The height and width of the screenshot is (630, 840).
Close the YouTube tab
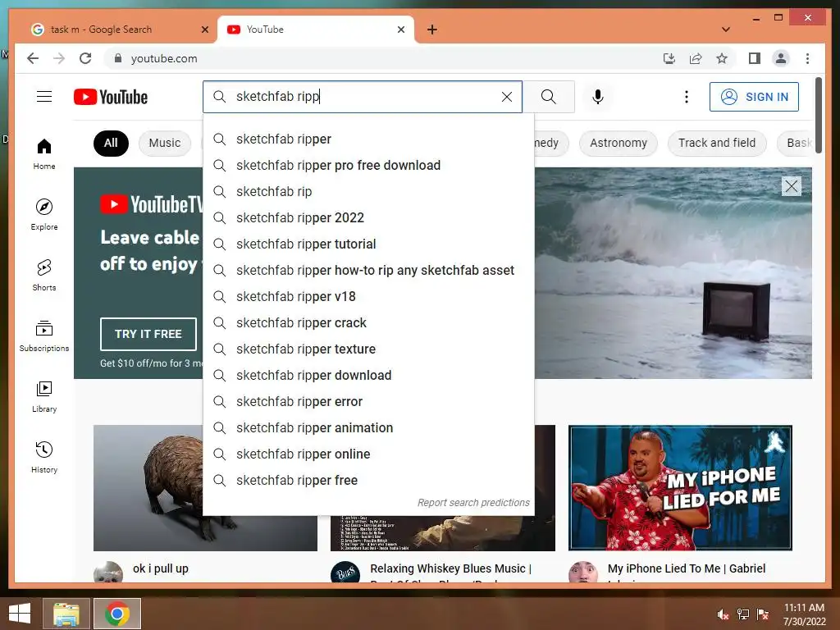(x=400, y=30)
